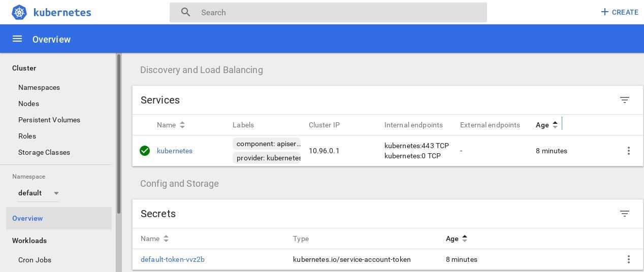
Task: Sort Secrets by Name arrow icon
Action: point(166,239)
